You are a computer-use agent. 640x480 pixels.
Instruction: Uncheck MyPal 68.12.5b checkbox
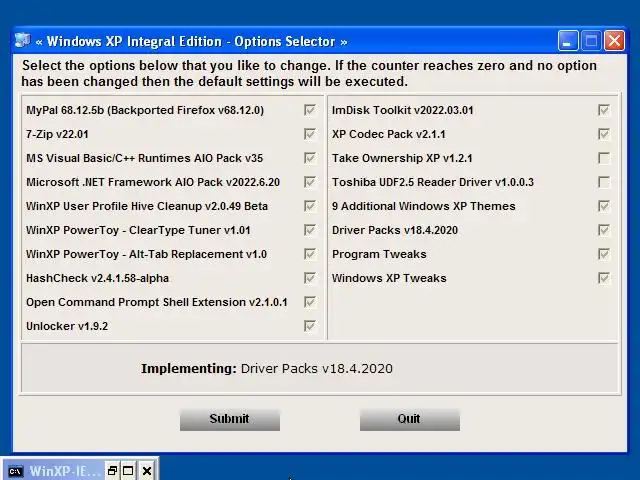309,110
